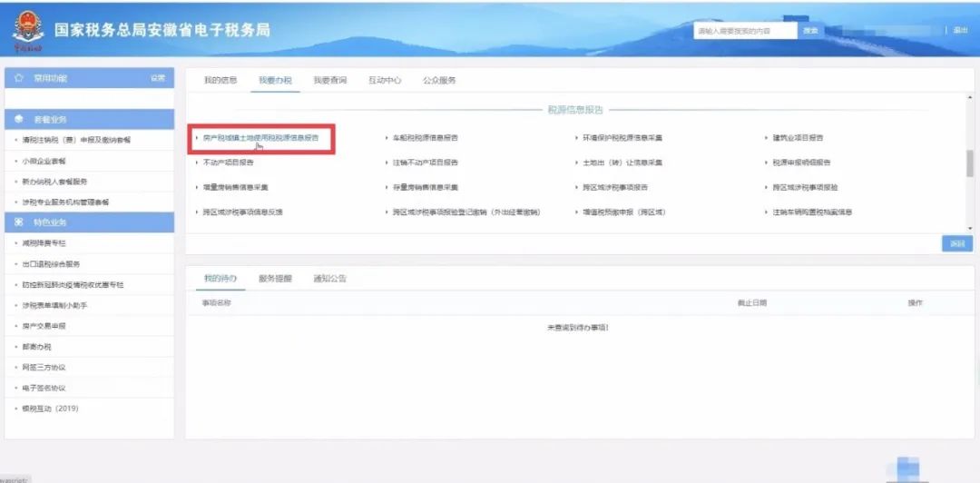Open the 通知公告 tab
Screen dimensions: 980x483
pos(330,279)
